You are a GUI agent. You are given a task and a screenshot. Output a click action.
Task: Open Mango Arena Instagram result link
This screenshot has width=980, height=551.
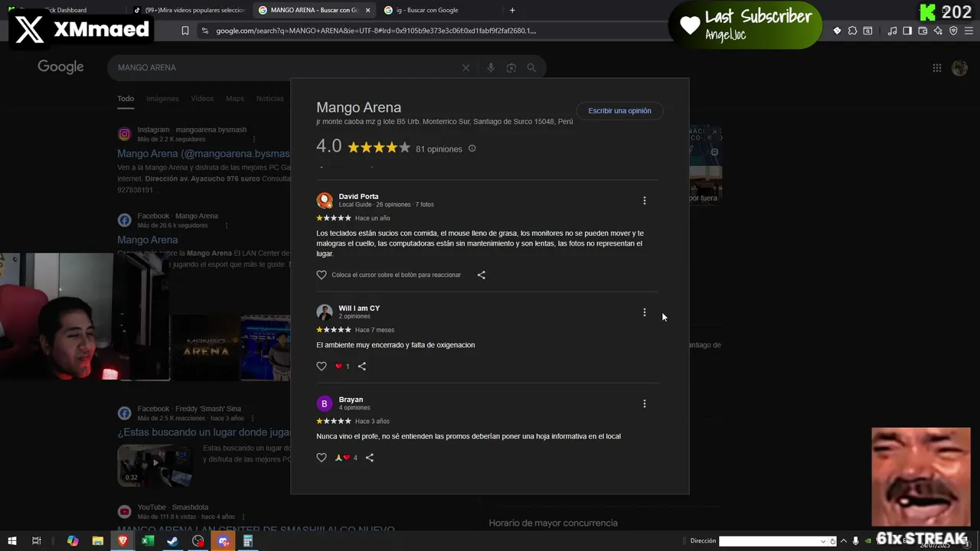(204, 154)
